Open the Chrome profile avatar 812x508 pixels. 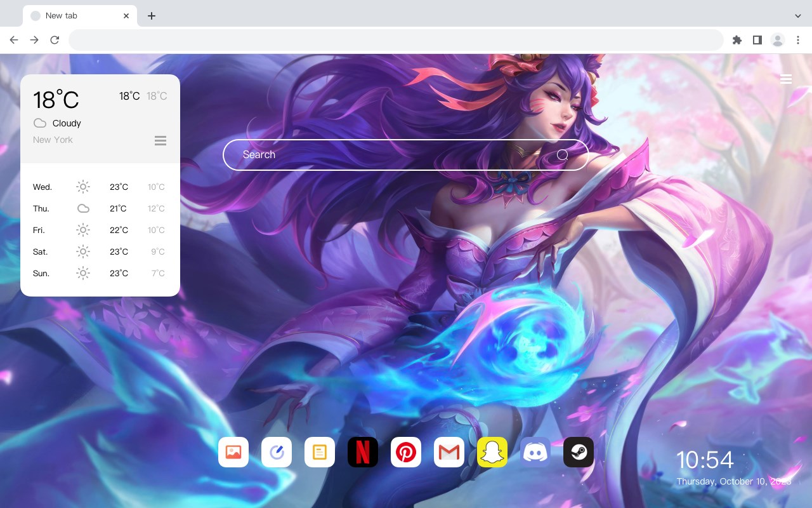(778, 40)
